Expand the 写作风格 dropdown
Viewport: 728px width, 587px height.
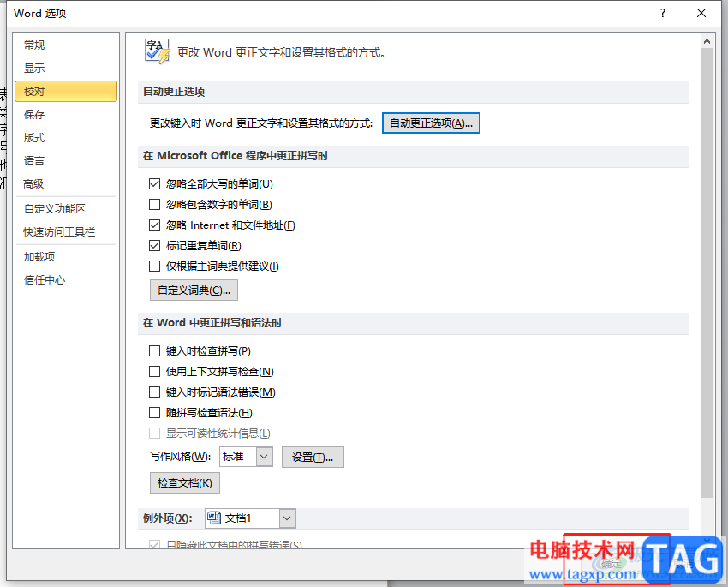pos(264,457)
